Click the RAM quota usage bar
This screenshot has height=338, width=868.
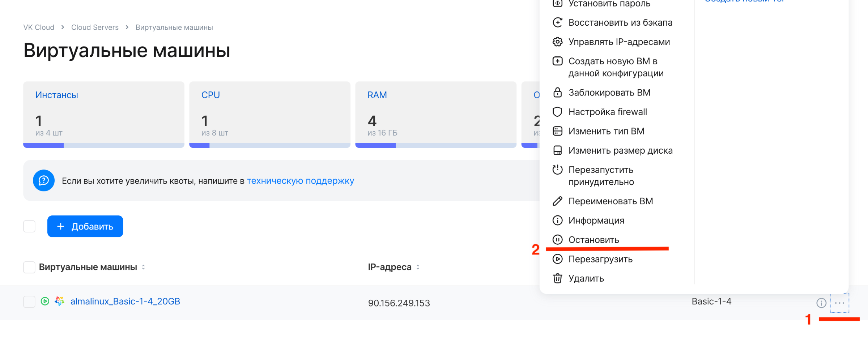click(x=435, y=145)
